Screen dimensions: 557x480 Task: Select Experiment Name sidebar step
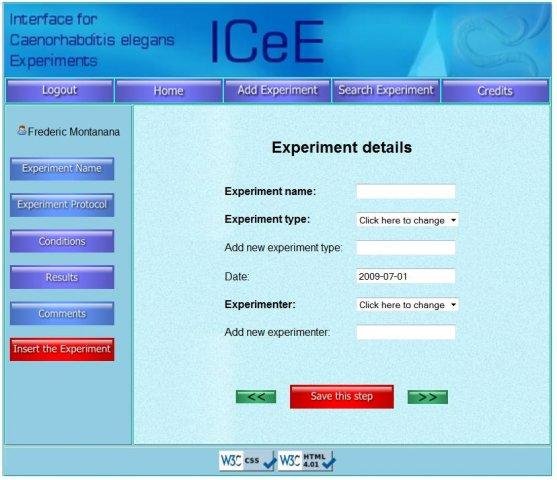pyautogui.click(x=62, y=169)
